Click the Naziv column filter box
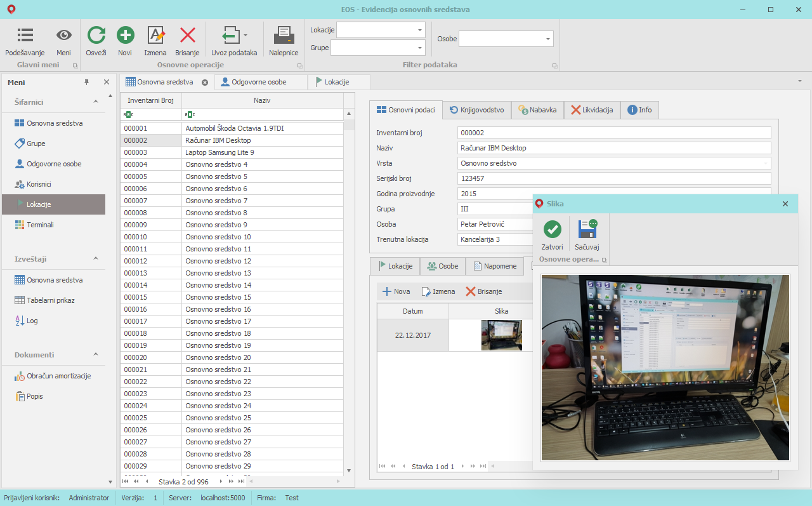812x506 pixels. point(263,114)
